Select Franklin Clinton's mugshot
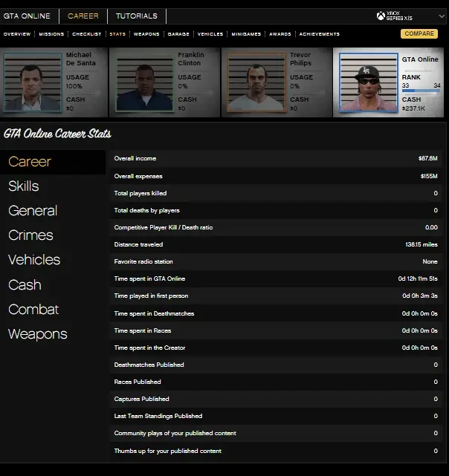 [144, 82]
